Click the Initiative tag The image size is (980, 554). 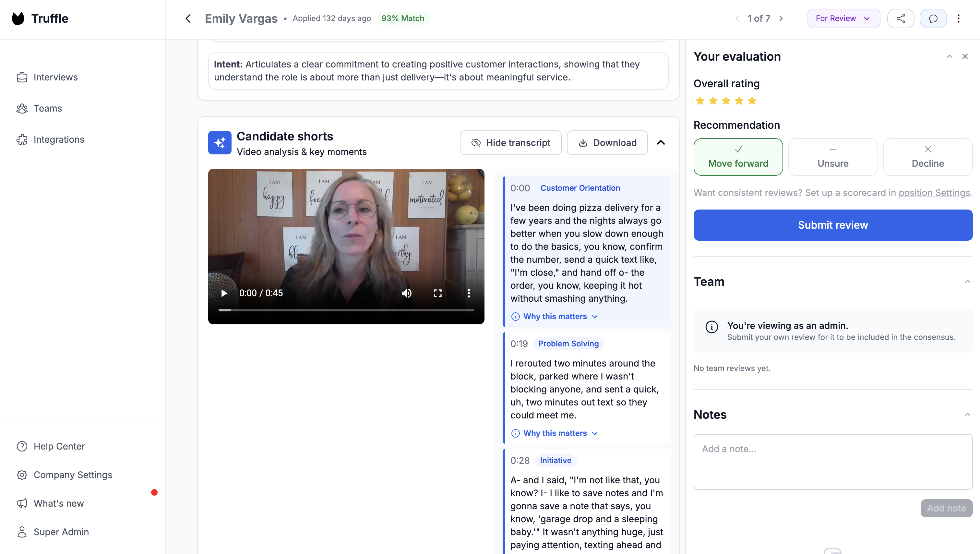pyautogui.click(x=556, y=460)
